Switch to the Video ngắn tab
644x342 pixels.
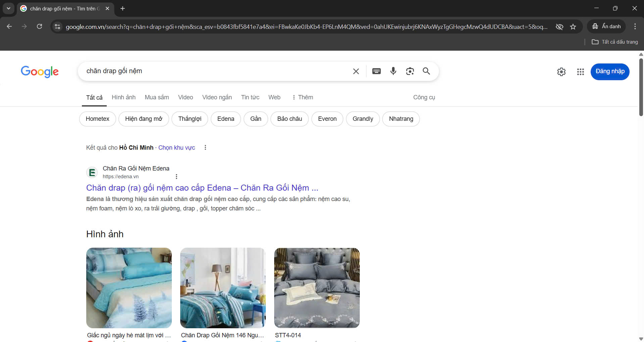217,97
